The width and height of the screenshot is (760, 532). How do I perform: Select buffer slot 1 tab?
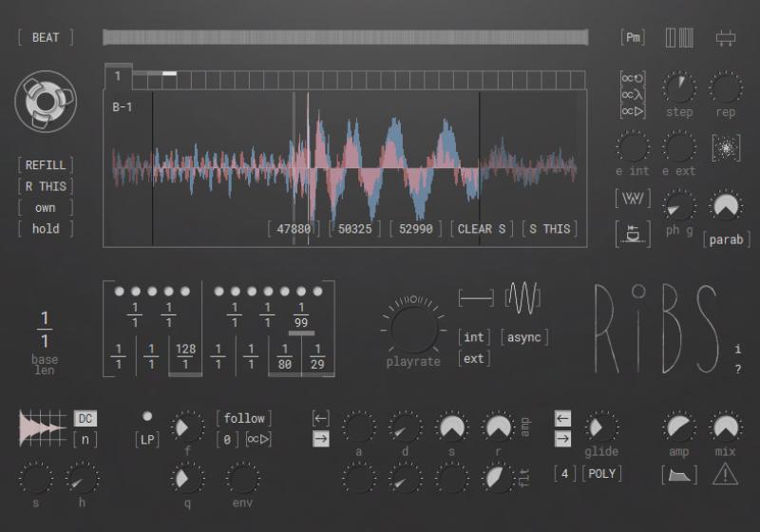point(118,76)
